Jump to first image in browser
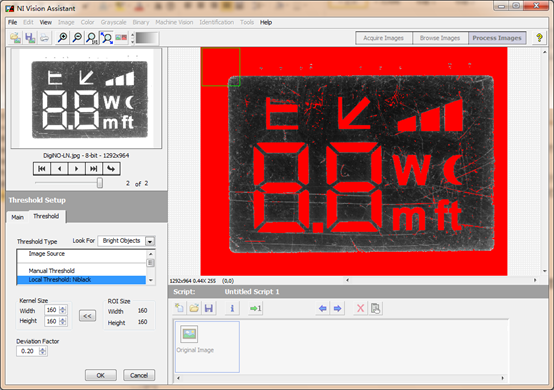This screenshot has width=554, height=390. coord(42,169)
